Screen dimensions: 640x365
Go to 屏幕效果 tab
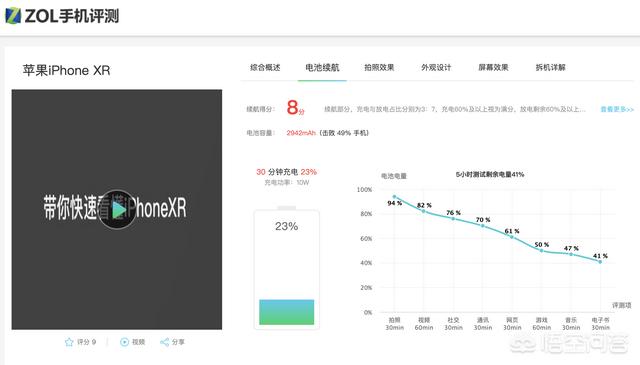(x=493, y=67)
